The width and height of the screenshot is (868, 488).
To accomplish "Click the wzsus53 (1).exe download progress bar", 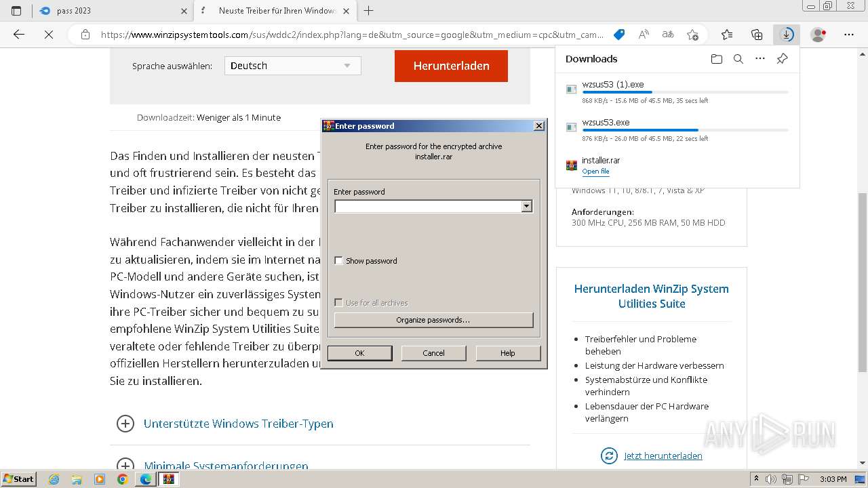I will [x=685, y=92].
